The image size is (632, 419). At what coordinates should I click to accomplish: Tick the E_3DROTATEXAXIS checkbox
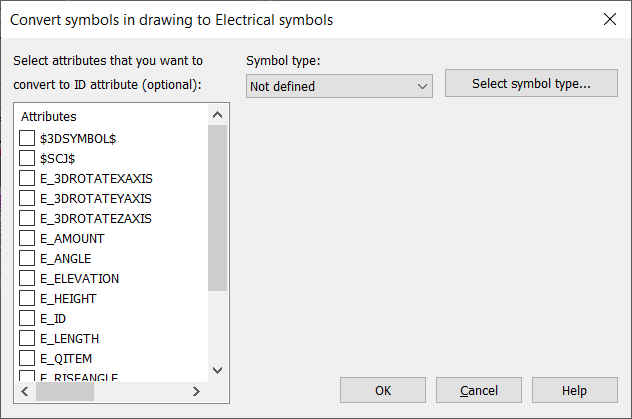tap(27, 178)
